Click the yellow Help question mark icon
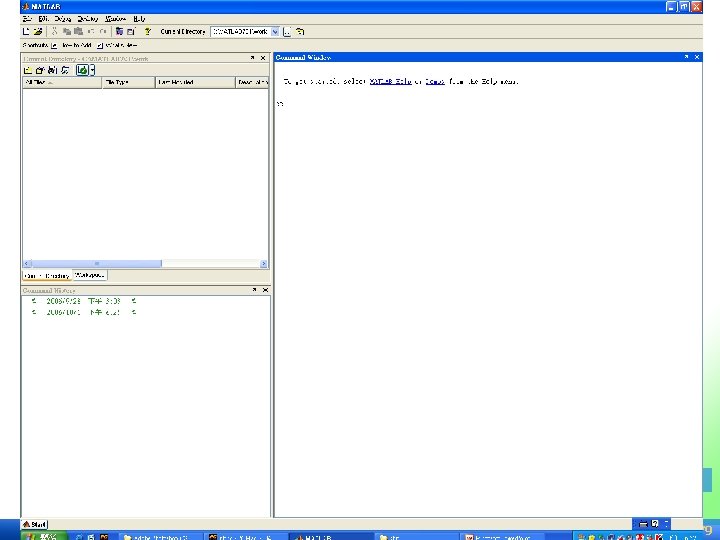The width and height of the screenshot is (720, 540). click(x=147, y=31)
